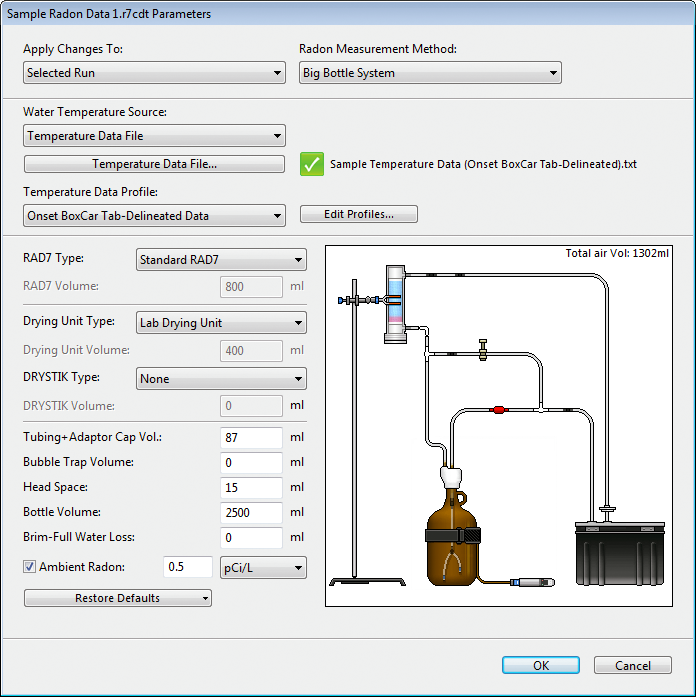The image size is (696, 697).
Task: Click the Temperature Data File... button
Action: (154, 164)
